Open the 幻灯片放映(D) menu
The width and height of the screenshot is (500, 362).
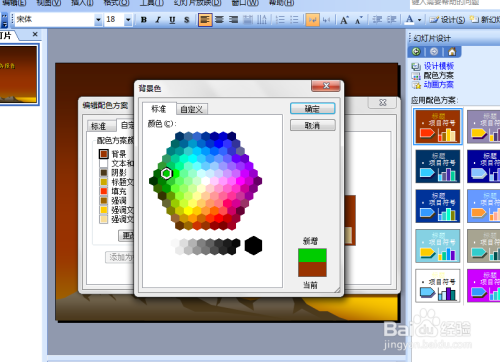[x=197, y=3]
